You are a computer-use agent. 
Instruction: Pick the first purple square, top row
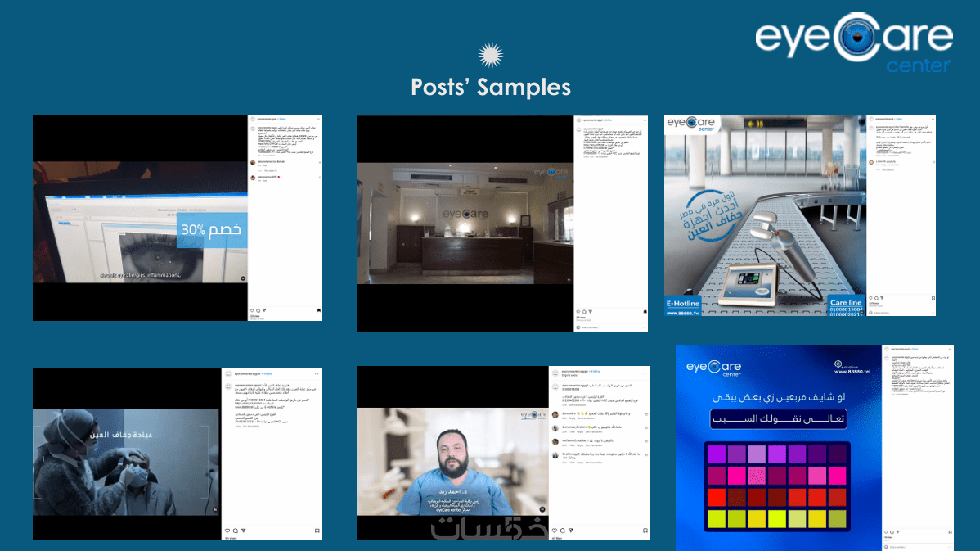(x=717, y=454)
